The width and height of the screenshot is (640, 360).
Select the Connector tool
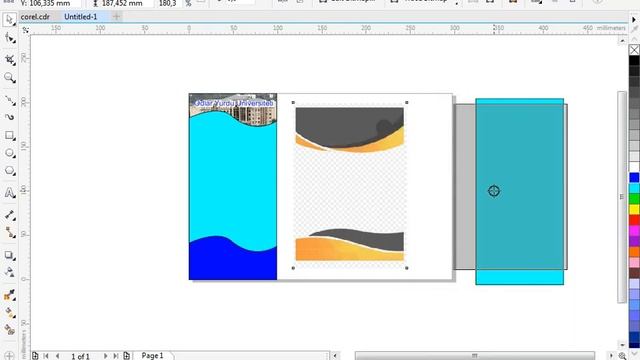click(9, 233)
